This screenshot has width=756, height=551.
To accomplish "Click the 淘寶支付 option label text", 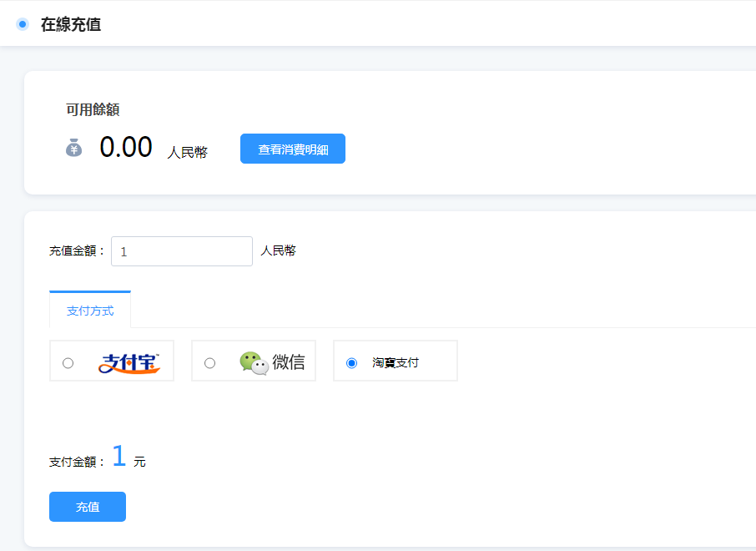I will [x=396, y=363].
